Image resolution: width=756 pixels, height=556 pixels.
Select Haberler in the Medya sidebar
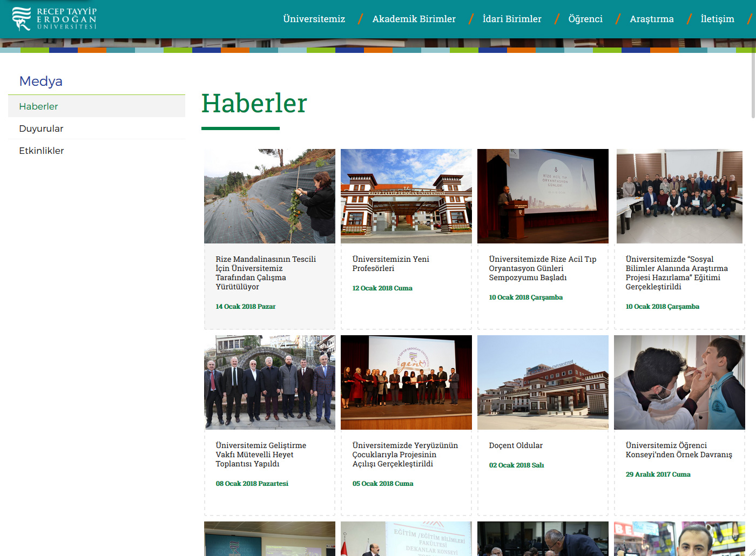(38, 106)
